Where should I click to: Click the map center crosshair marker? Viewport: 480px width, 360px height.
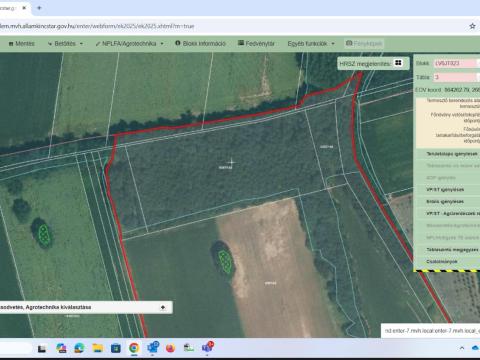click(232, 163)
